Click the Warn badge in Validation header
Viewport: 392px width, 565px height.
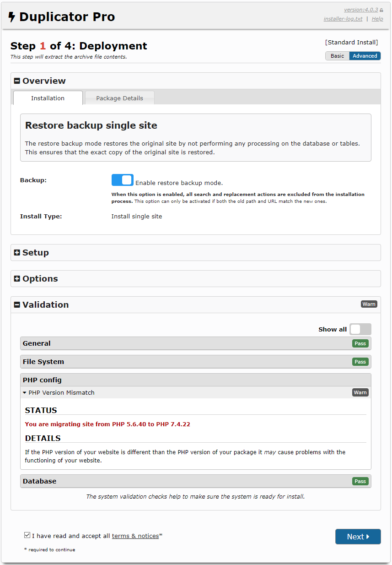tap(369, 304)
